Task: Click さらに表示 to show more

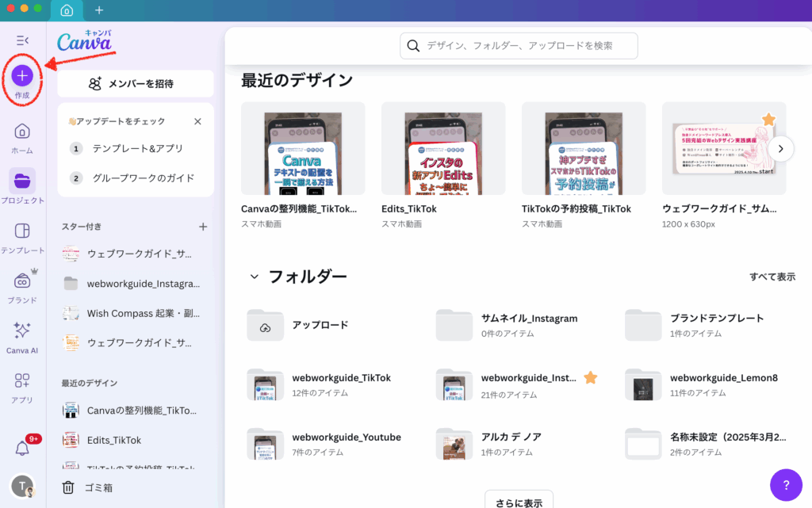Action: click(x=519, y=501)
